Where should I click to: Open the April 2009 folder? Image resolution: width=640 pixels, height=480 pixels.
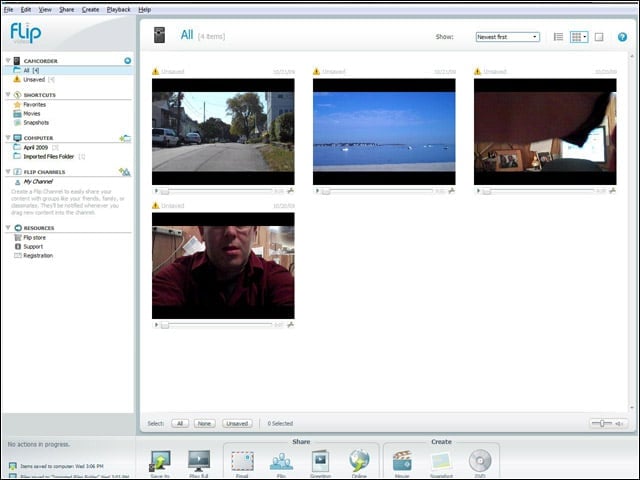(x=36, y=147)
